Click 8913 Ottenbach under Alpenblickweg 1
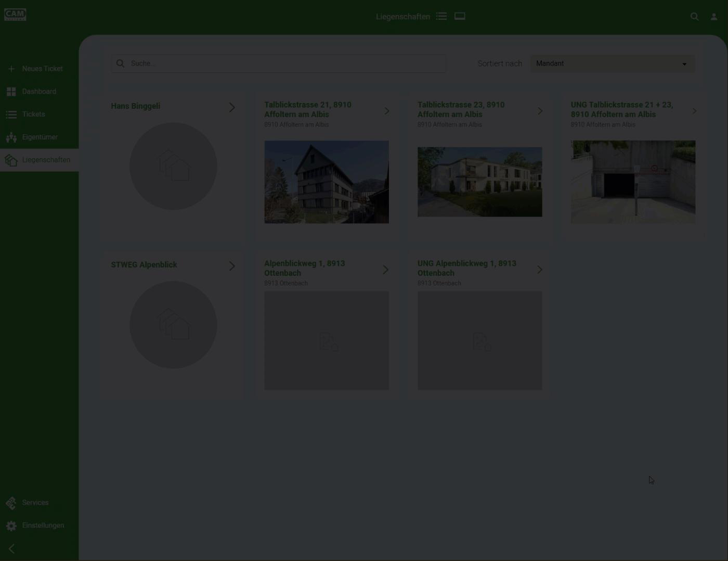Image resolution: width=728 pixels, height=561 pixels. pos(286,283)
